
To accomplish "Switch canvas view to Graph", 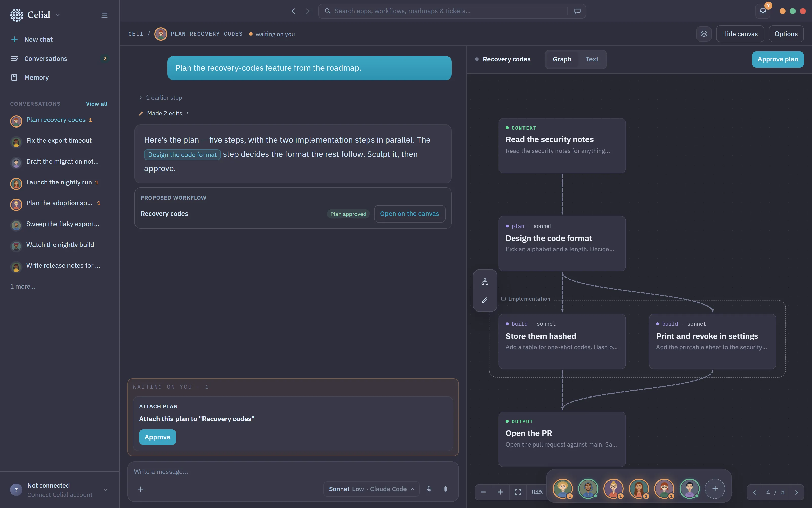I will click(x=562, y=59).
